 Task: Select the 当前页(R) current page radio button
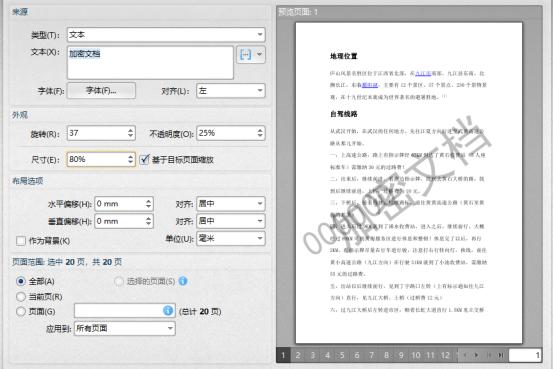point(21,297)
